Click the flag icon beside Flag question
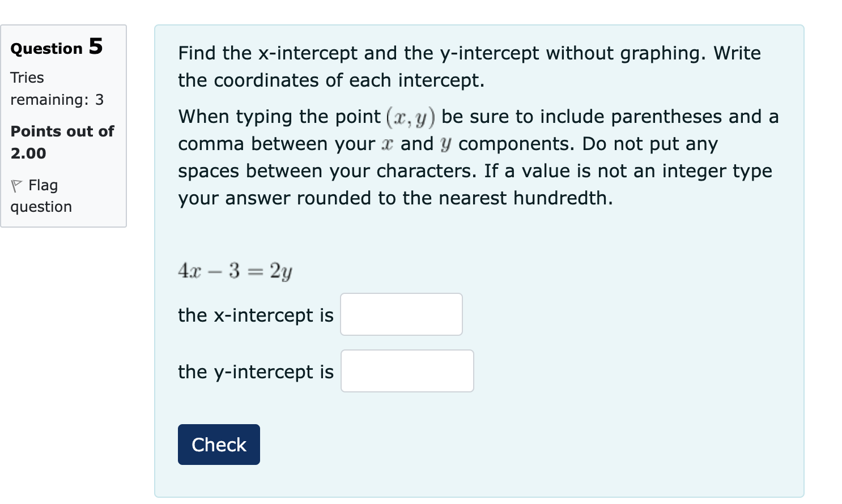 16,185
